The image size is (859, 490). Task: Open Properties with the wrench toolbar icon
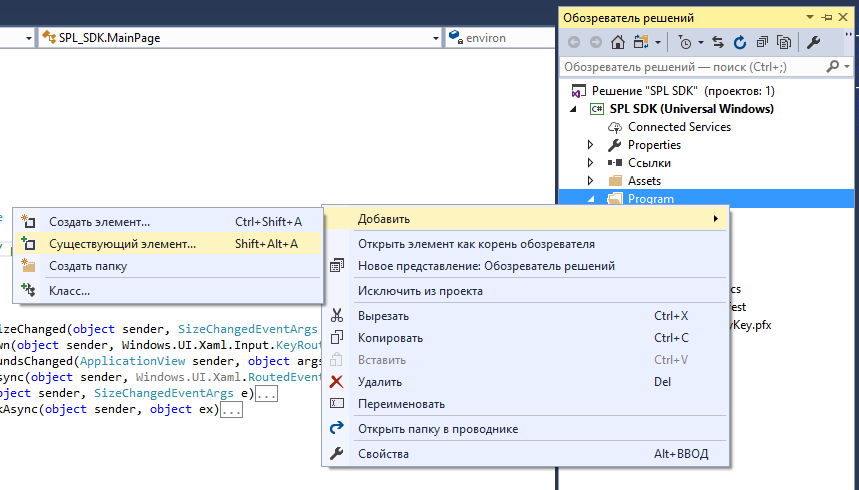click(x=814, y=42)
